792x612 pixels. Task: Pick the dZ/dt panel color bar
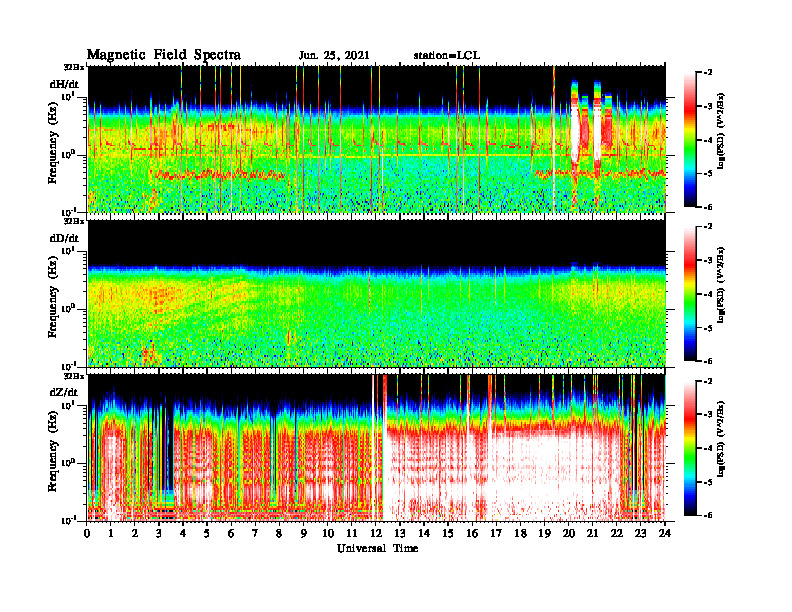pos(690,448)
